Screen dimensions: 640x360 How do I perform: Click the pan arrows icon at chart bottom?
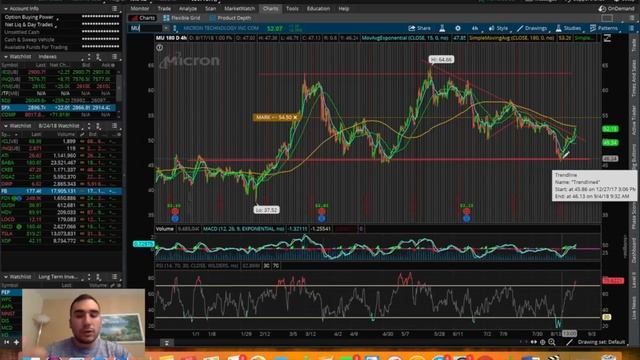(533, 342)
